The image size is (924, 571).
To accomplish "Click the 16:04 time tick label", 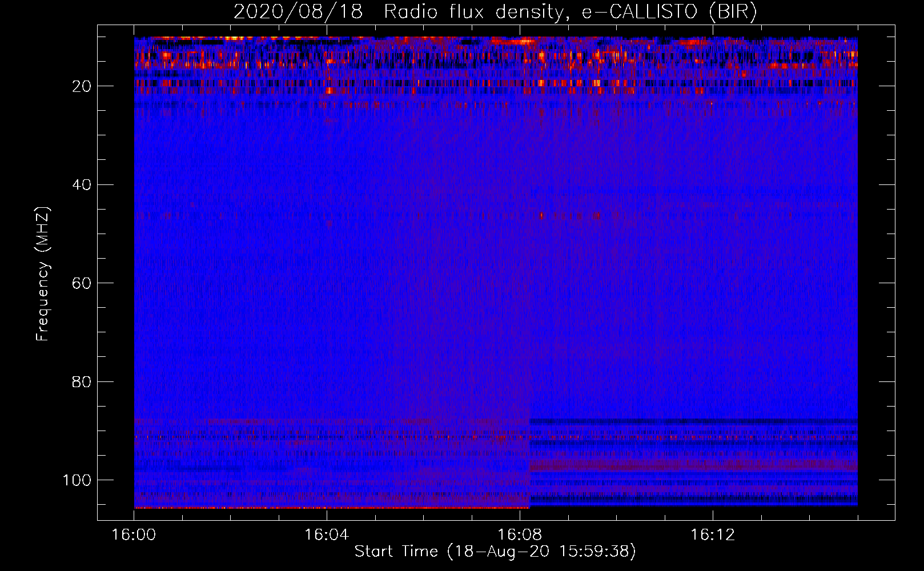I will pos(327,535).
